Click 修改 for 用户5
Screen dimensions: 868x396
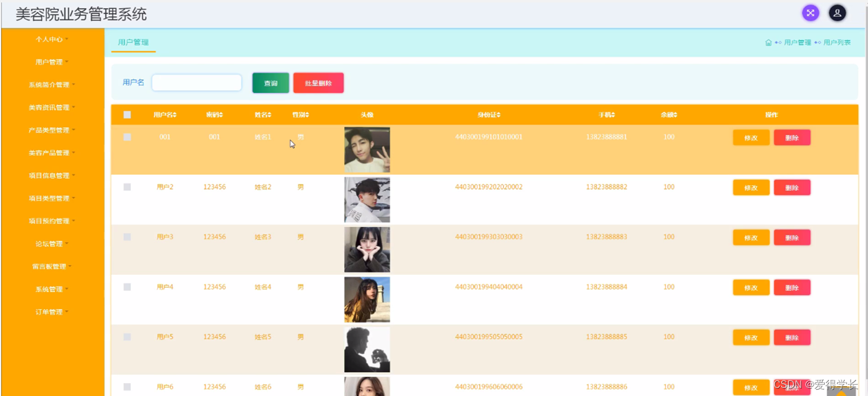point(751,338)
